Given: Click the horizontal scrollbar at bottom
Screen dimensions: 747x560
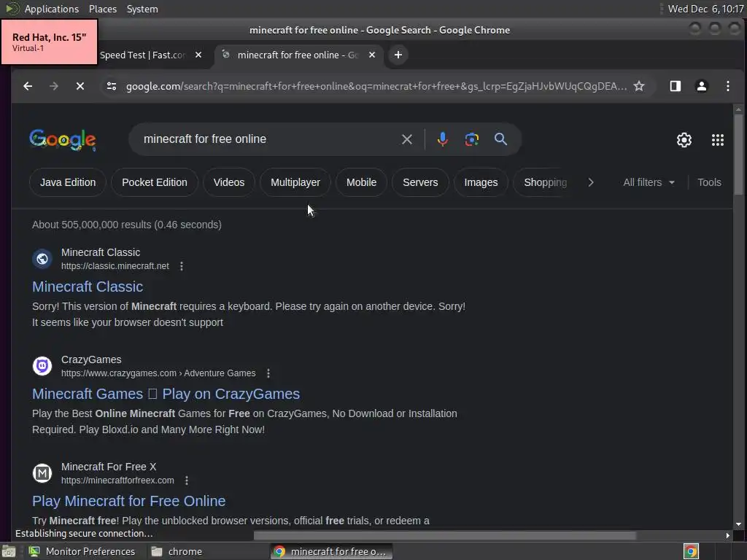Looking at the screenshot, I should (444, 536).
